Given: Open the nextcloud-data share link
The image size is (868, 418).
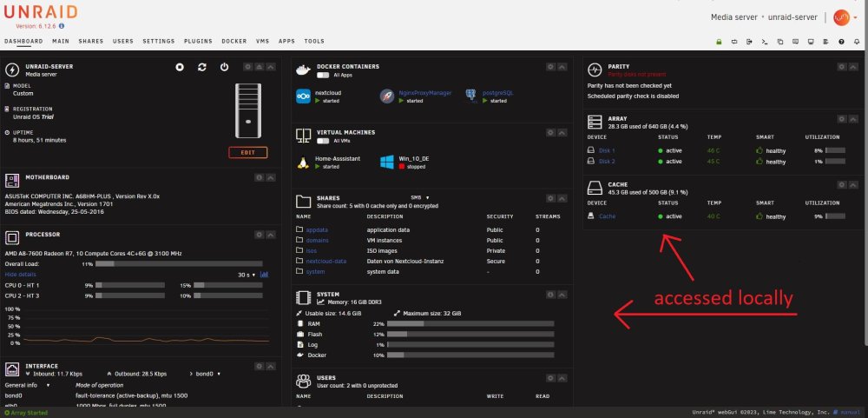Looking at the screenshot, I should coord(326,261).
